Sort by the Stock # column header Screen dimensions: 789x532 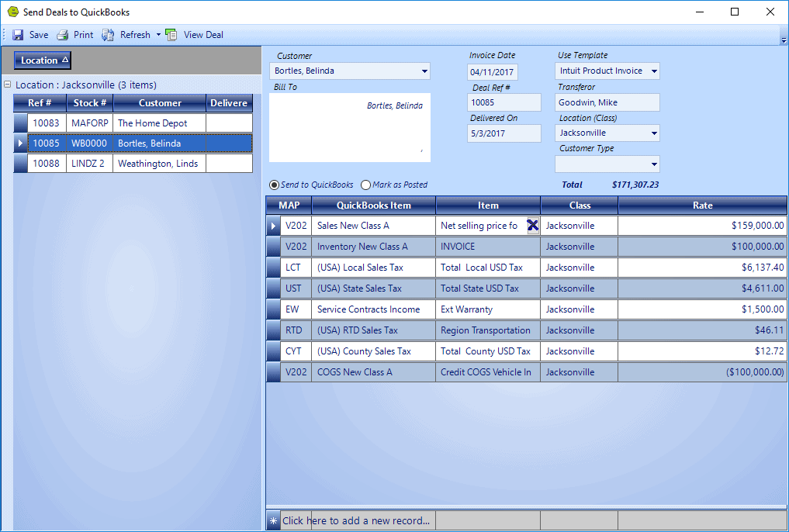(x=89, y=103)
